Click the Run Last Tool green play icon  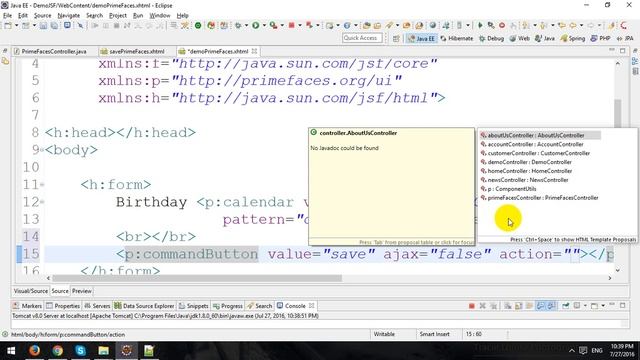pyautogui.click(x=480, y=25)
